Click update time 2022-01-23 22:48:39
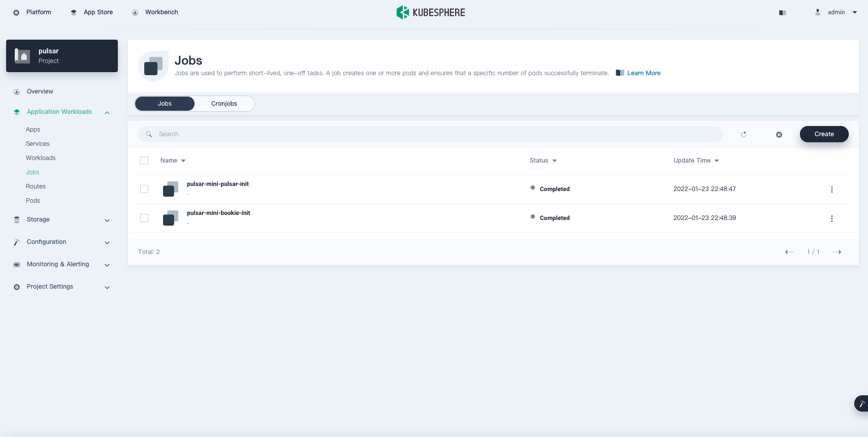Image resolution: width=868 pixels, height=437 pixels. pos(704,218)
